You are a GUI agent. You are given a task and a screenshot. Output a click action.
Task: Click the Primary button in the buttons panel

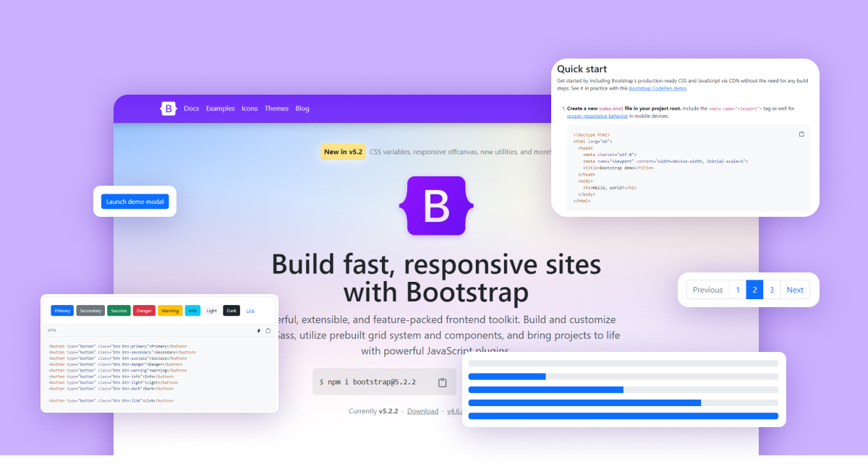pos(61,310)
